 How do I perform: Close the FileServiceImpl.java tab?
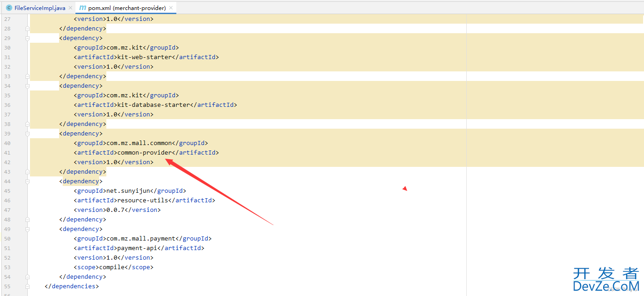pyautogui.click(x=70, y=8)
